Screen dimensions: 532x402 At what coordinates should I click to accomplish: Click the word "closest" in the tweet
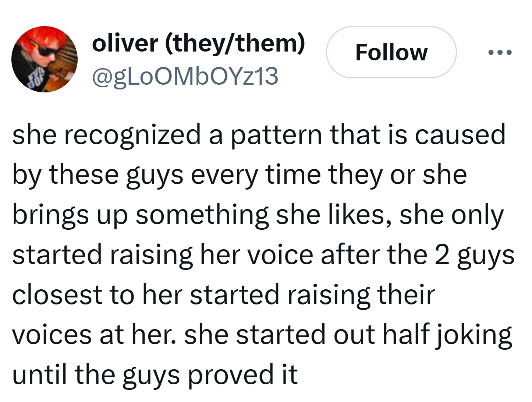coord(54,295)
